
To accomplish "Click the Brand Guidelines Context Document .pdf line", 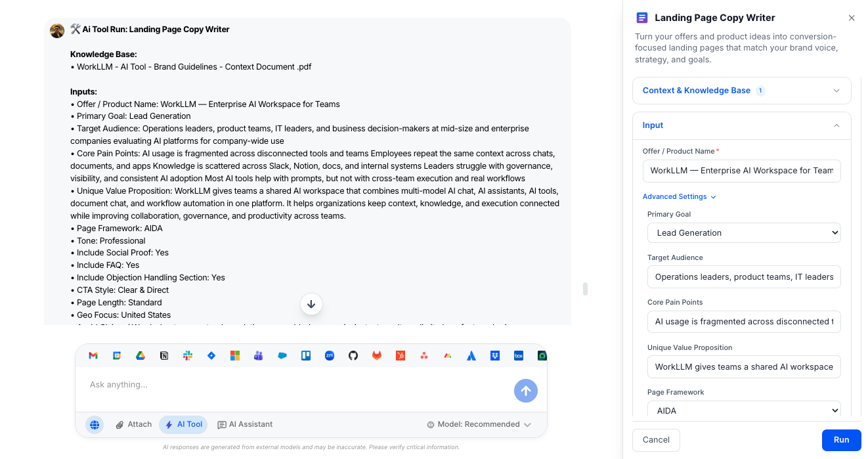I will (x=191, y=67).
